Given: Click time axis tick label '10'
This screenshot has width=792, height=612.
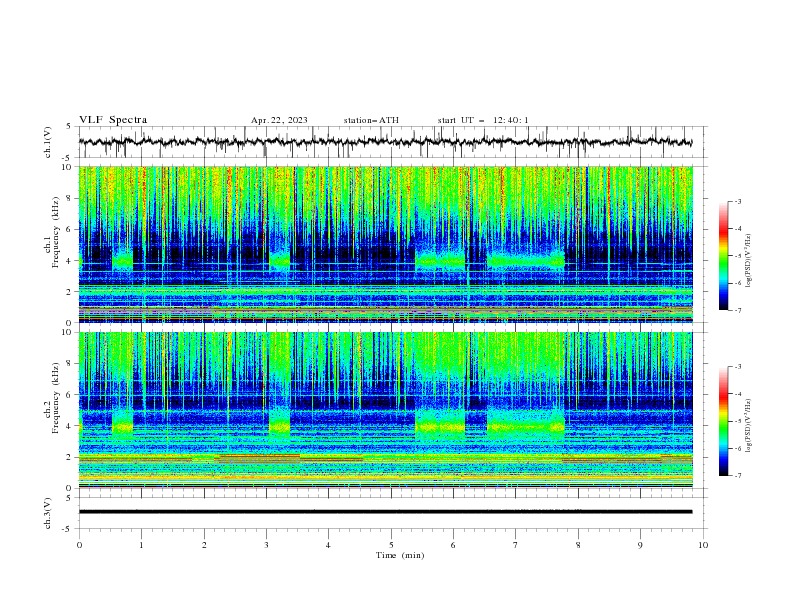Looking at the screenshot, I should point(703,545).
